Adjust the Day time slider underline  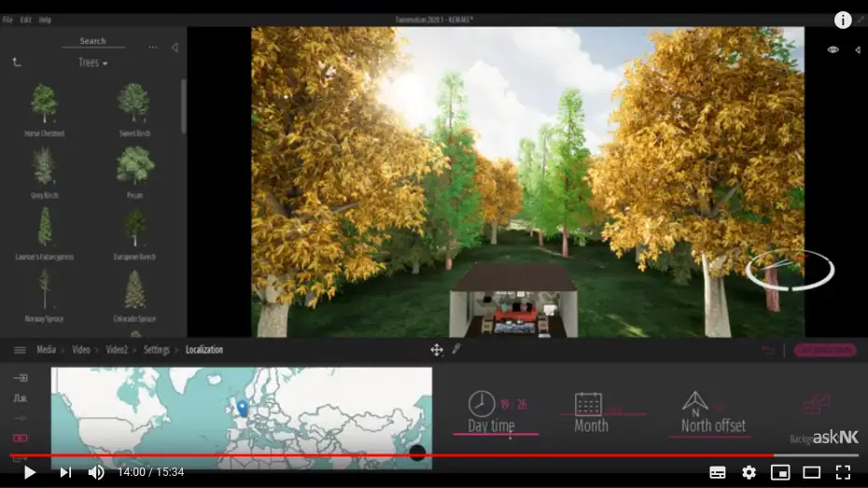tap(496, 435)
